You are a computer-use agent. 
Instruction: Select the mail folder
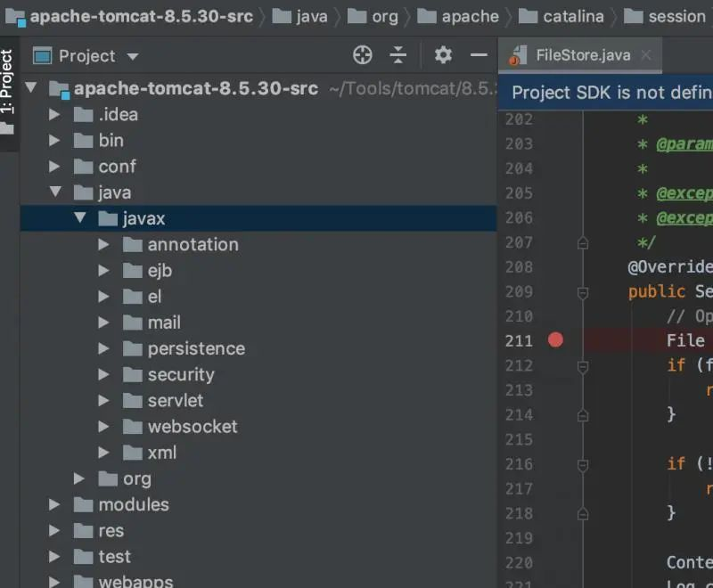click(x=152, y=323)
